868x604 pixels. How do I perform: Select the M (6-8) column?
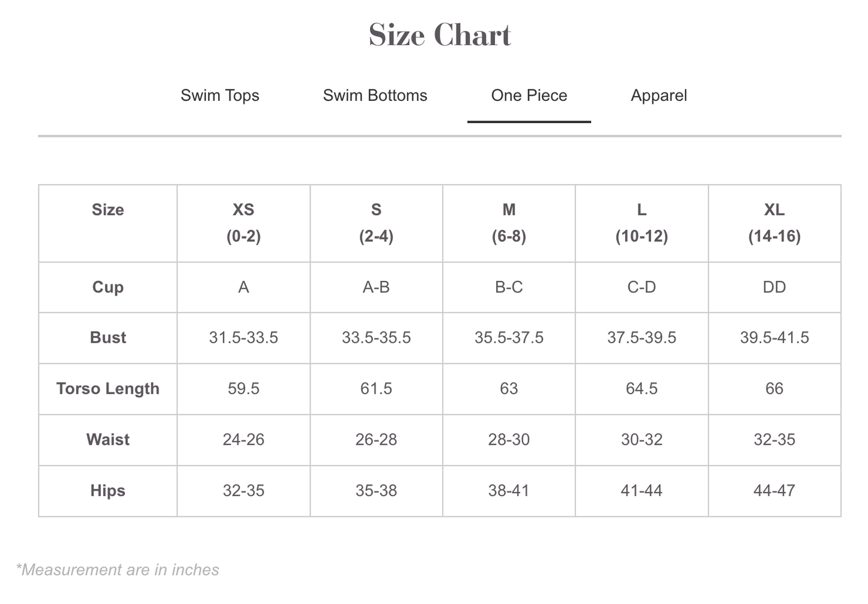pyautogui.click(x=509, y=223)
